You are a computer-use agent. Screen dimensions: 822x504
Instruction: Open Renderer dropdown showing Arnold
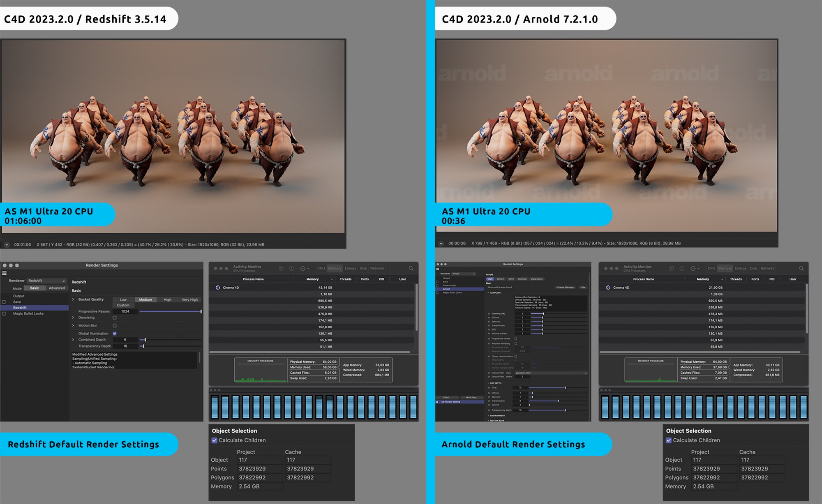tap(464, 274)
